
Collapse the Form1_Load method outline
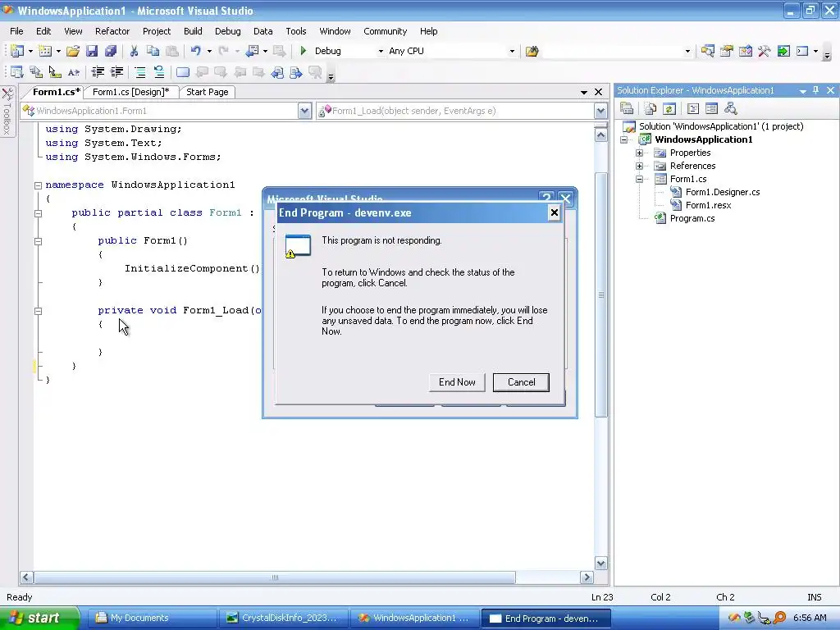pyautogui.click(x=38, y=311)
